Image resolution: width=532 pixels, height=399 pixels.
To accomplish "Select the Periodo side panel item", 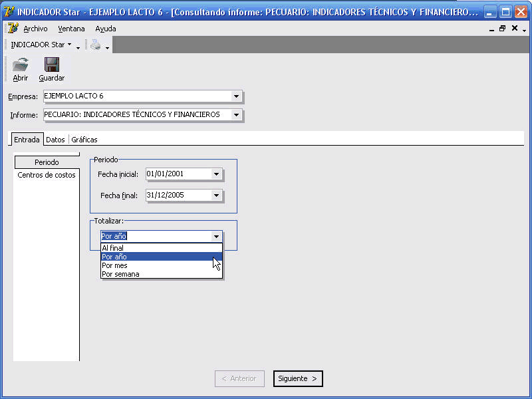I will (47, 162).
